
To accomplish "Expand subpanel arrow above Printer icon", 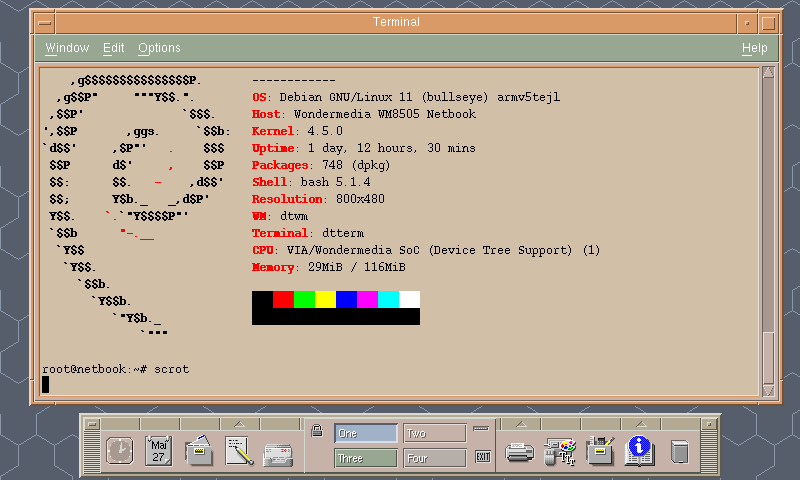I will pos(521,424).
